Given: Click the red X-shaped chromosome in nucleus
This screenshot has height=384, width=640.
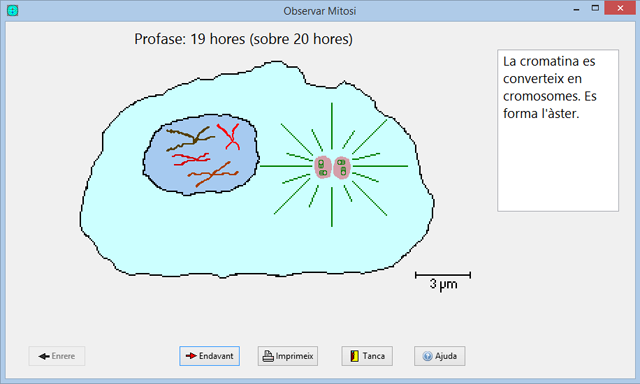Looking at the screenshot, I should point(229,136).
